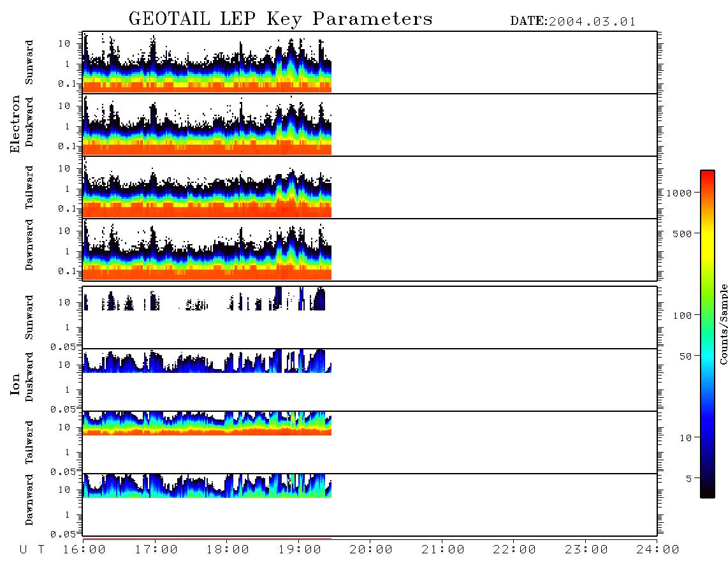Select the 24:00 time axis label
Viewport: 728px width, 561px height.
click(658, 550)
